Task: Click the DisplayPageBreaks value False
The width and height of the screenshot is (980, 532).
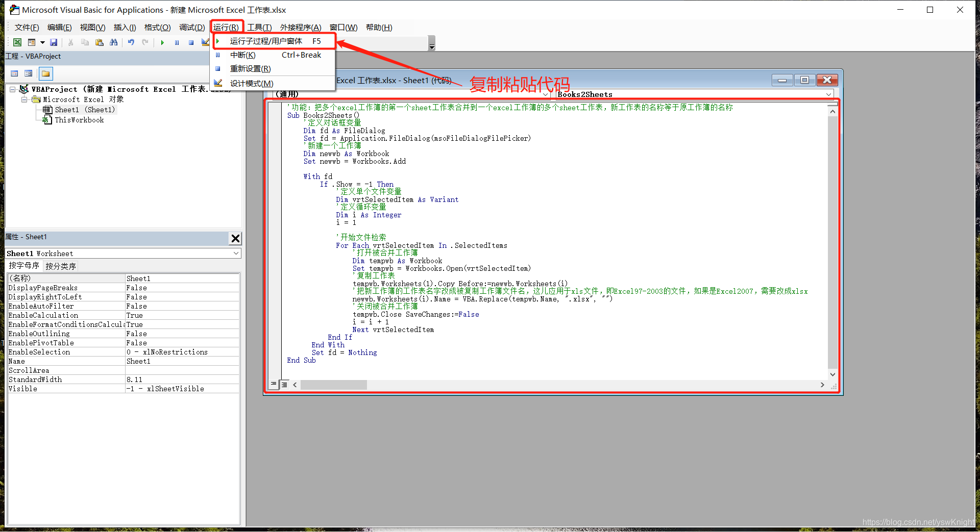Action: (x=182, y=288)
